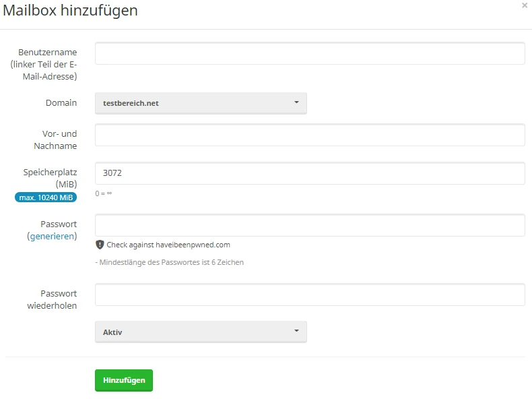The width and height of the screenshot is (532, 399).
Task: Click the caret arrow of the Domain dropdown
Action: coord(296,103)
